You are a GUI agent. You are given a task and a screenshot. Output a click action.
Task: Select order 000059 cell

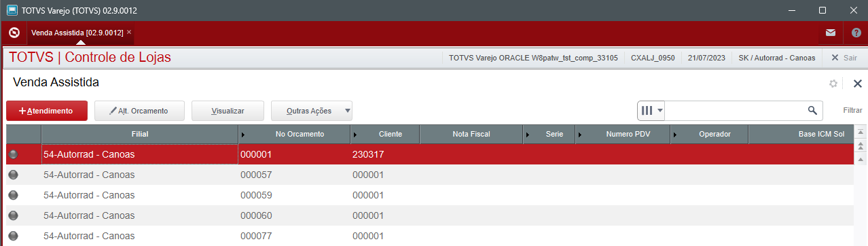pyautogui.click(x=294, y=196)
